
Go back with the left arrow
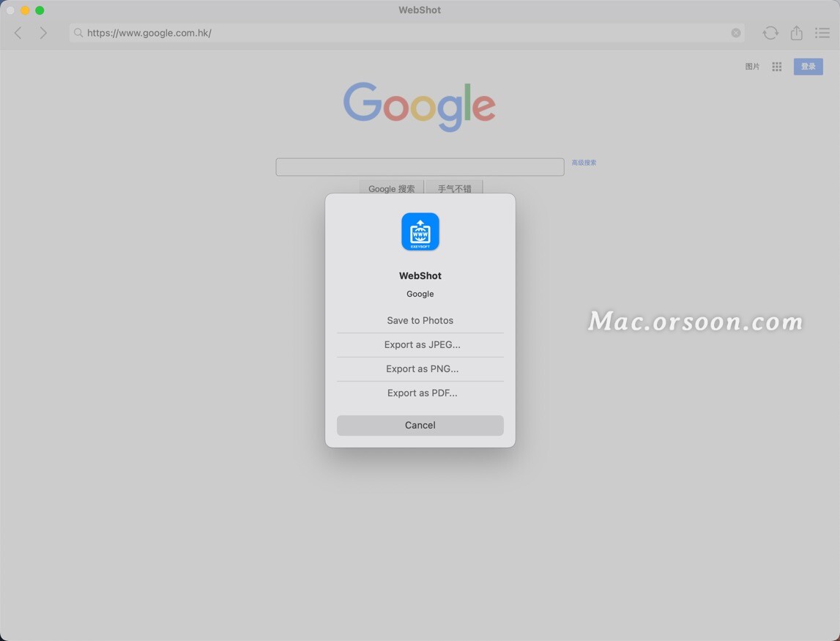tap(18, 33)
